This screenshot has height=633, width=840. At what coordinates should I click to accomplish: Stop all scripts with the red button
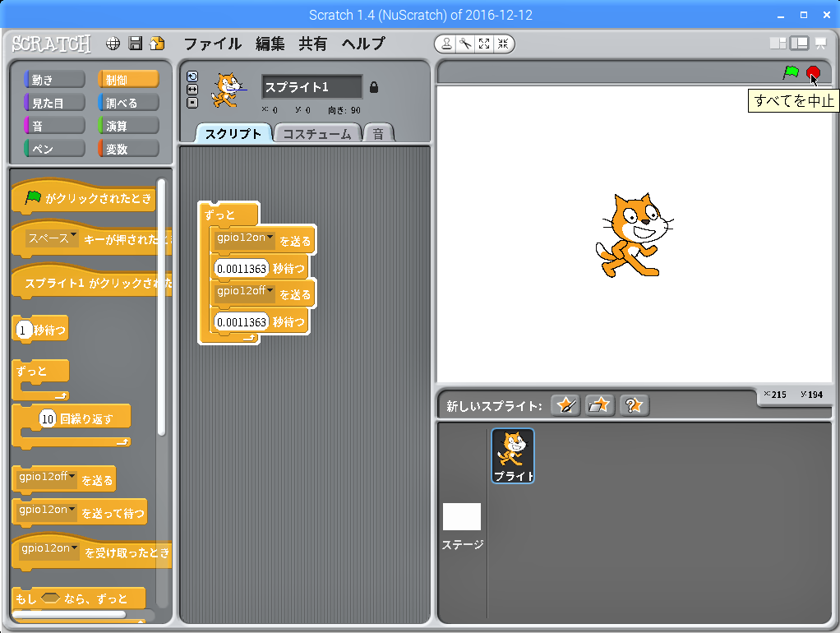pos(813,72)
